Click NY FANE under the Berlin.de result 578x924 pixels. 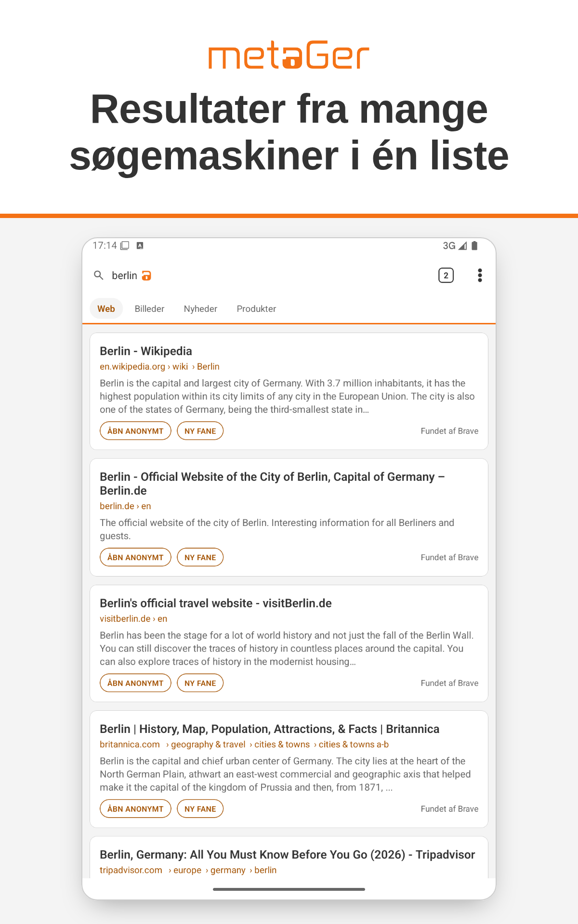[x=200, y=557]
